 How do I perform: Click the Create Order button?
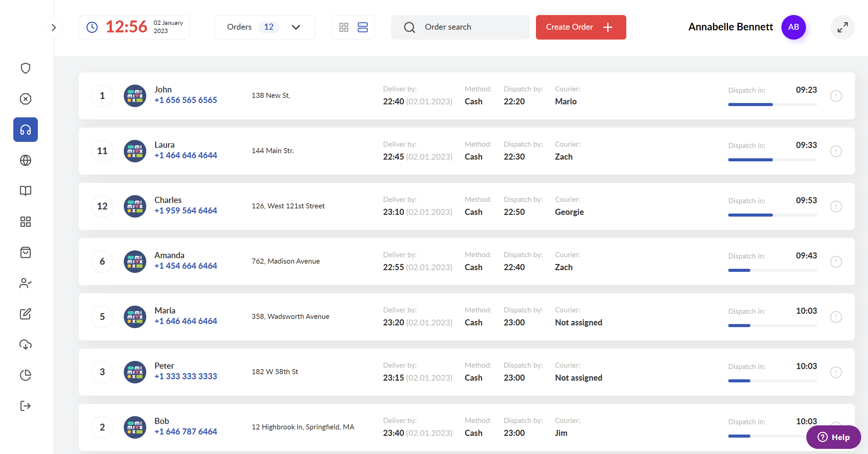pyautogui.click(x=581, y=27)
